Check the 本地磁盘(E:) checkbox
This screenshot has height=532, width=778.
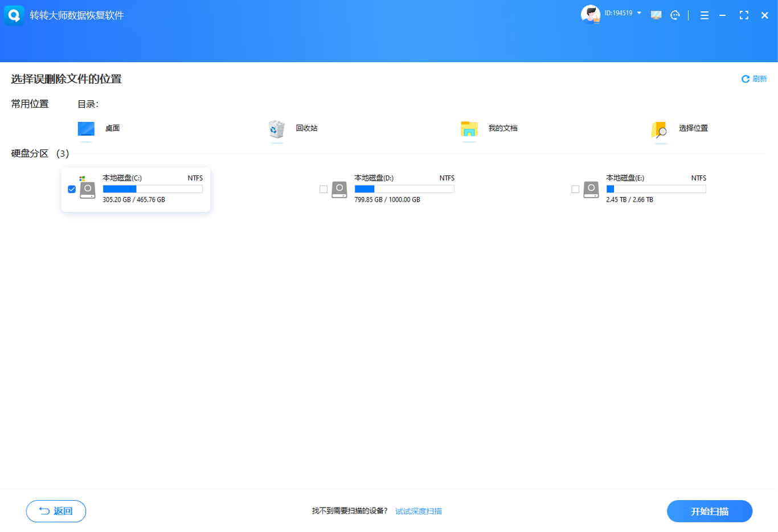tap(575, 189)
